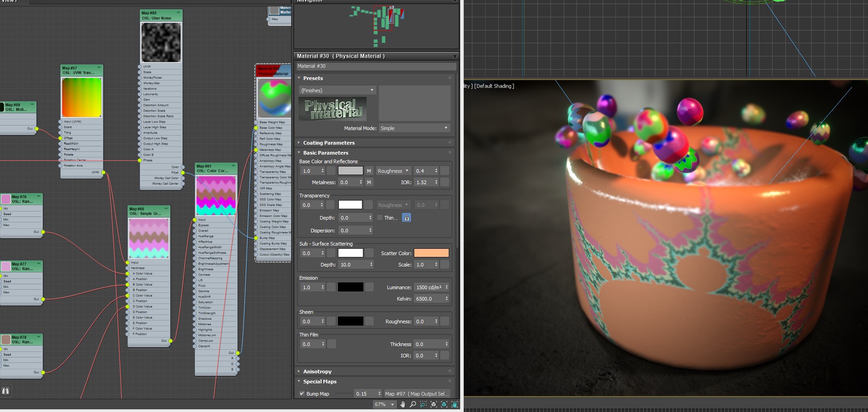Toggle the Thin-walled lock icon
This screenshot has height=412, width=868.
tap(407, 218)
